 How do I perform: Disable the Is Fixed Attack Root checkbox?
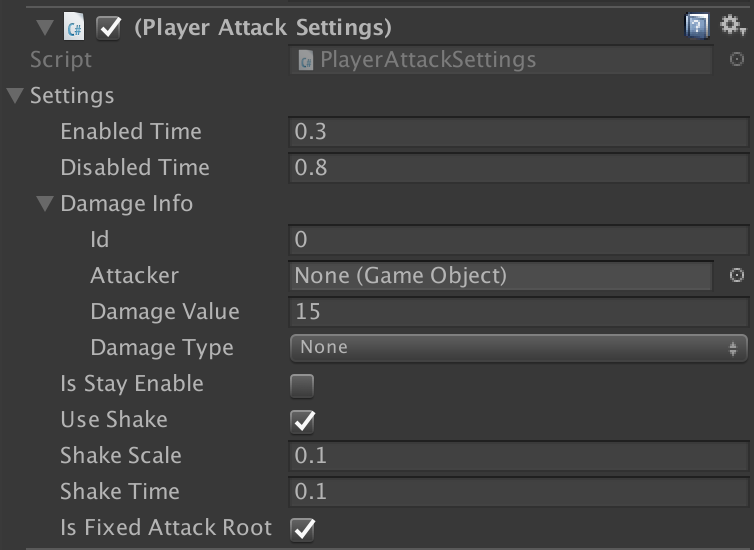[302, 529]
